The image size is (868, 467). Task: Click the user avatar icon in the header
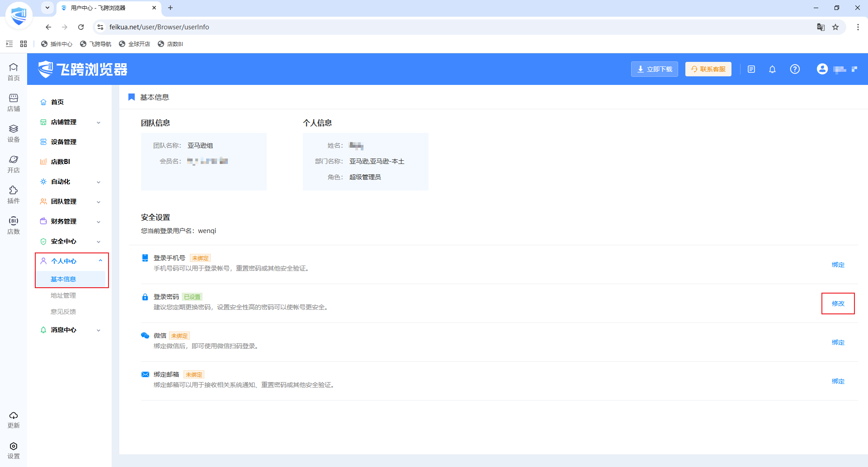click(x=822, y=69)
